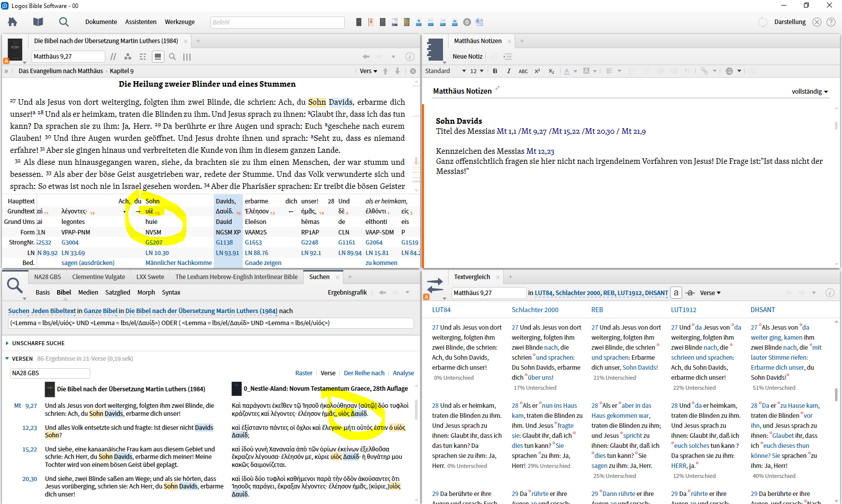Select the Basis search type
This screenshot has width=842, height=504.
(x=43, y=293)
